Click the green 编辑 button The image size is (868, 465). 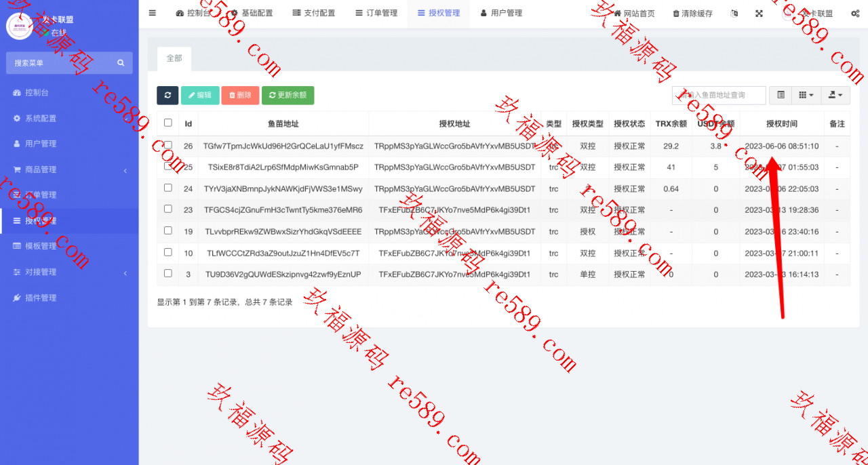(200, 95)
